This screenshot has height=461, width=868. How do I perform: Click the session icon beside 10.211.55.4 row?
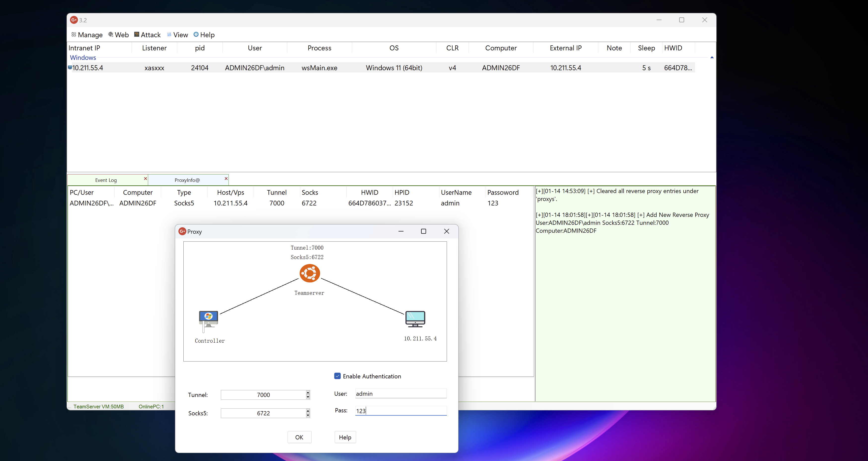tap(70, 67)
